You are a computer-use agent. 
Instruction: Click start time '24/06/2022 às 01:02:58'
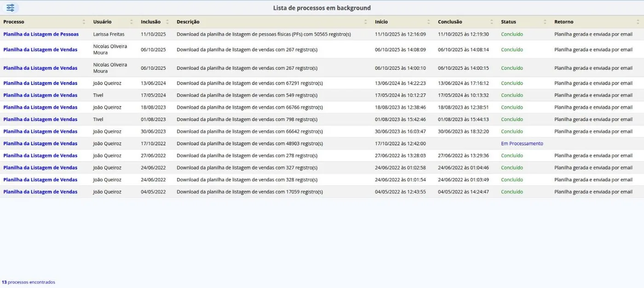(x=400, y=168)
